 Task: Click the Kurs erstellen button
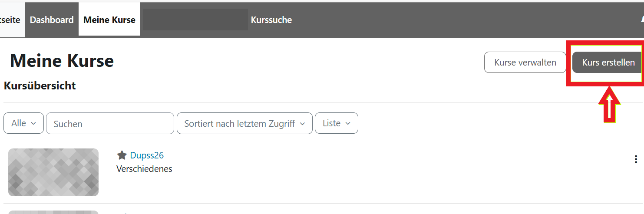[x=607, y=63]
